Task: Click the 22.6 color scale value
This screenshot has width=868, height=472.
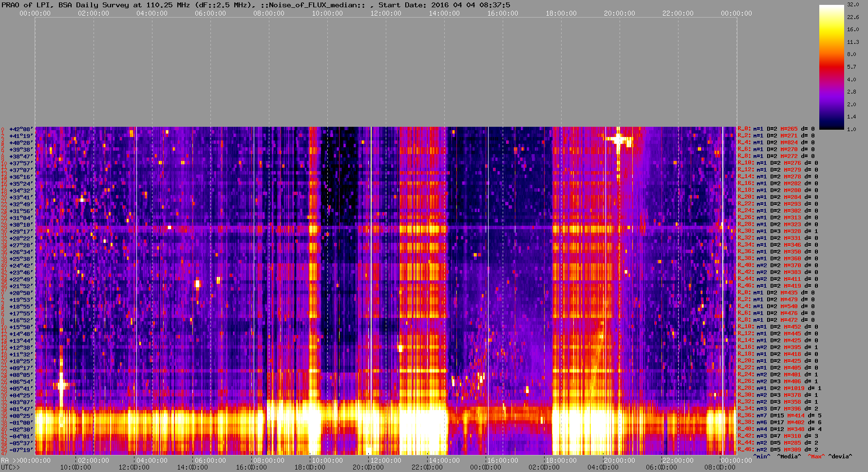Action: (853, 17)
